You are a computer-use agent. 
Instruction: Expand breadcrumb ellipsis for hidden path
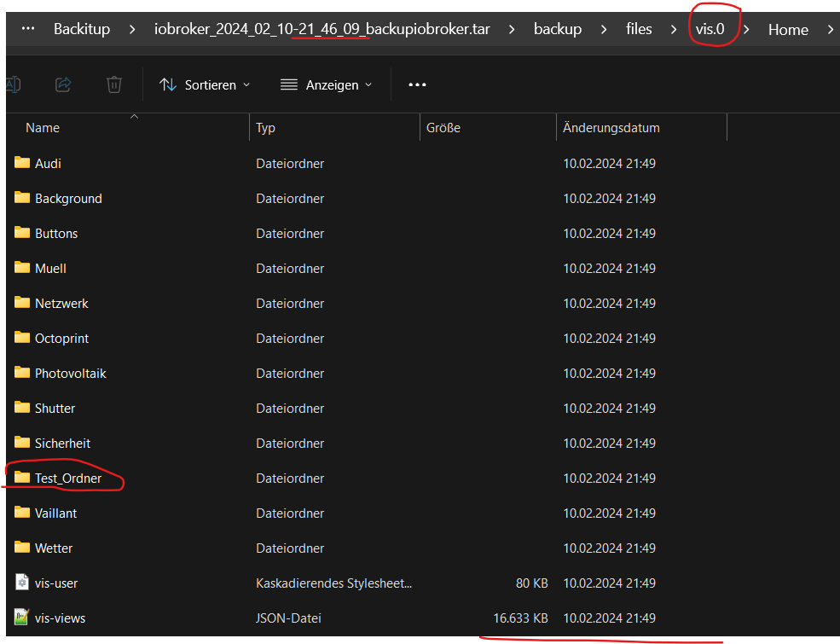click(28, 28)
